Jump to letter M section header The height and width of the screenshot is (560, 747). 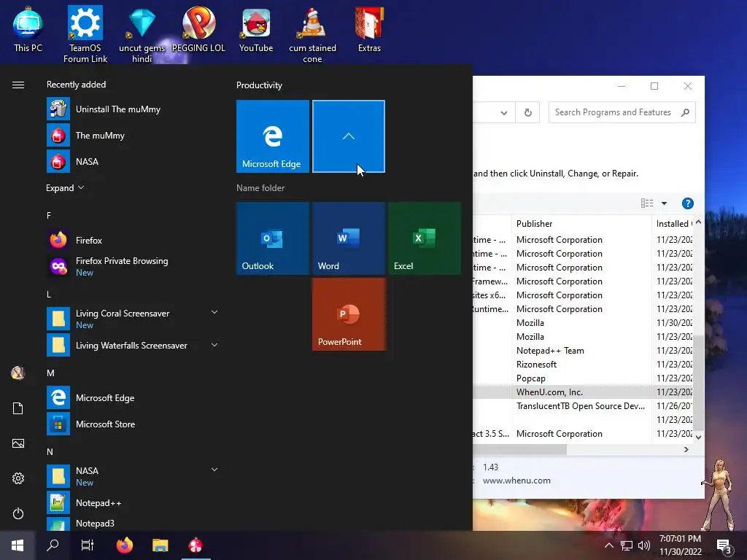pos(50,373)
